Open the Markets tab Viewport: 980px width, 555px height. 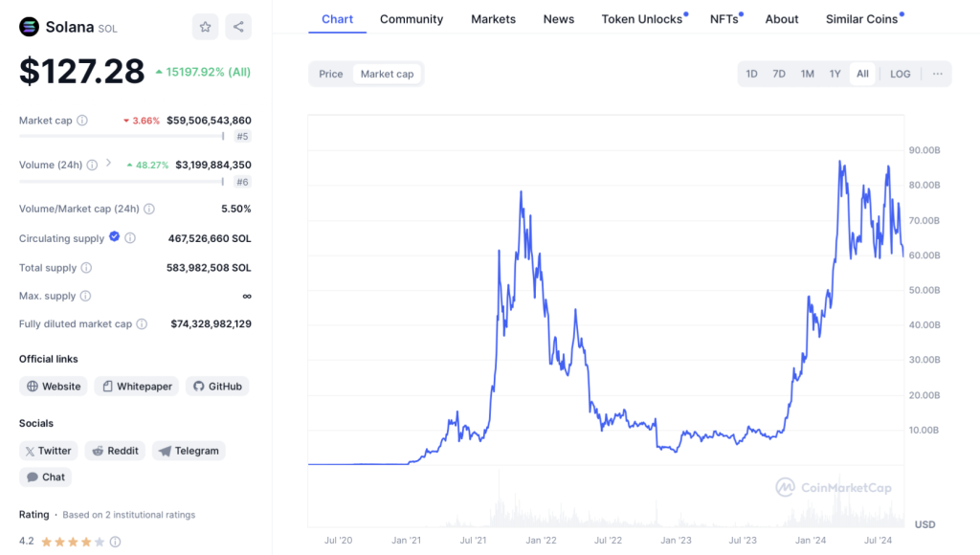click(493, 19)
